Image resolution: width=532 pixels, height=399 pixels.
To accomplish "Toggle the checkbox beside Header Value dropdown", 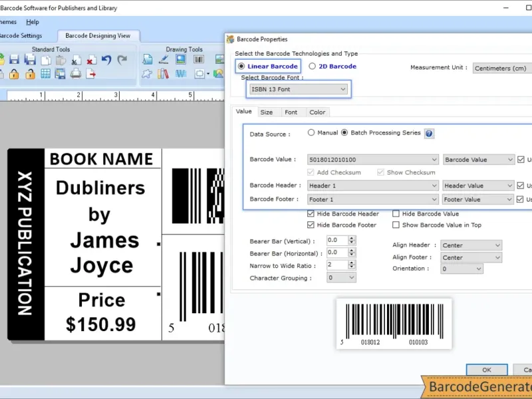I will 521,186.
